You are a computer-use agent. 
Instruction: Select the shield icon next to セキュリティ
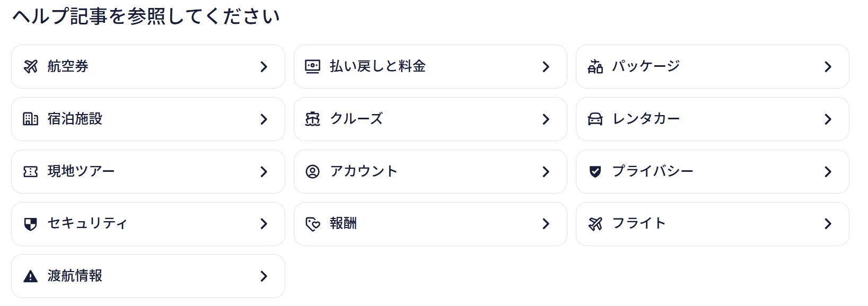tap(31, 224)
